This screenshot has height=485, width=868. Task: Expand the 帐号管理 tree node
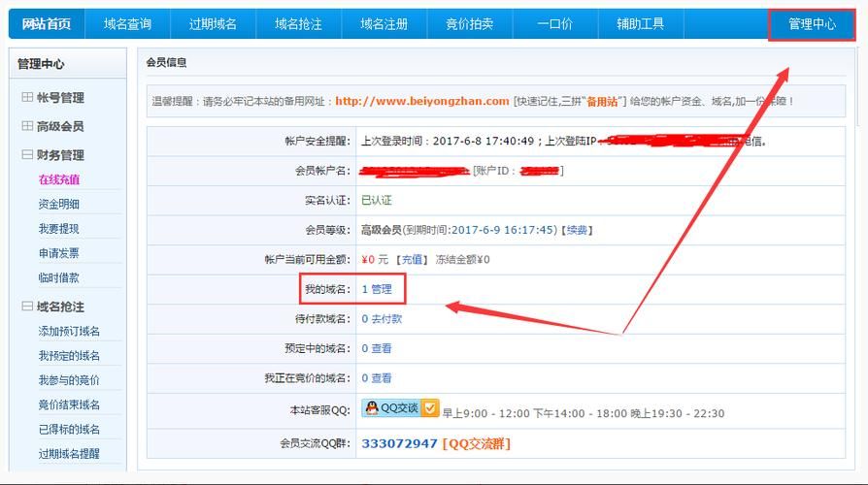[27, 97]
